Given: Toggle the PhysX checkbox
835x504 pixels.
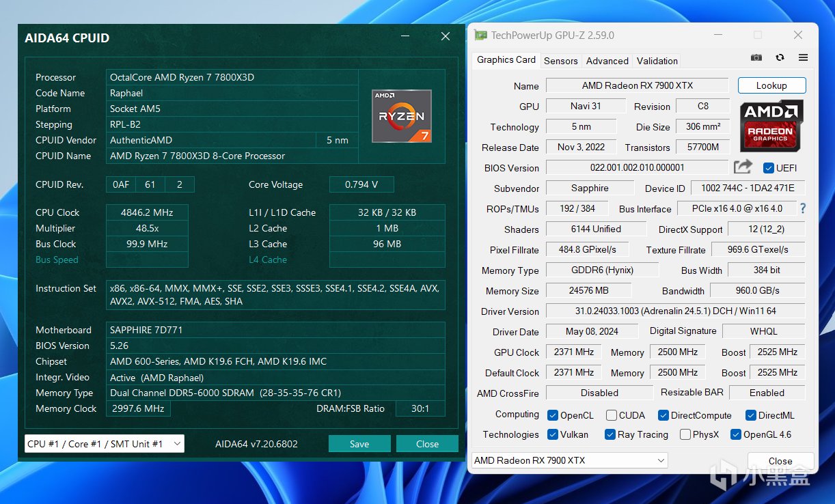Looking at the screenshot, I should tap(685, 434).
